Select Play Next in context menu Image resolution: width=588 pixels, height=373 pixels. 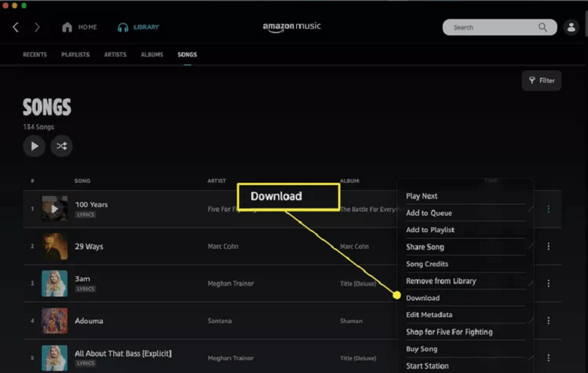[422, 196]
